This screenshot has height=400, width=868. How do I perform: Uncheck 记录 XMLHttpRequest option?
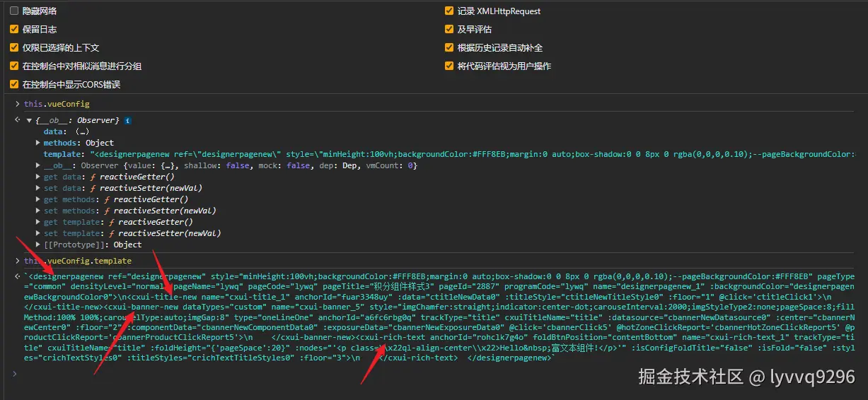pos(449,11)
